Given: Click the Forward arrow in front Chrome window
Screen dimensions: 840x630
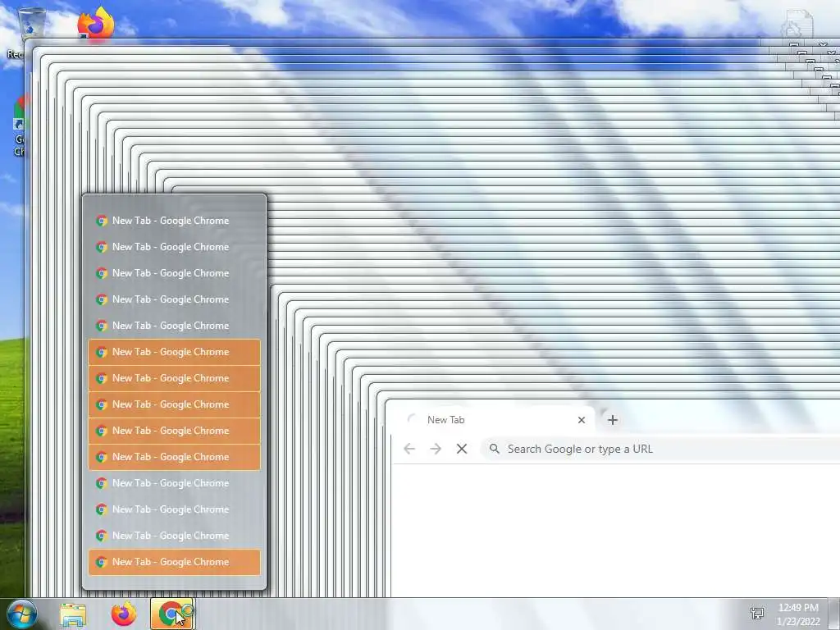Looking at the screenshot, I should 436,449.
